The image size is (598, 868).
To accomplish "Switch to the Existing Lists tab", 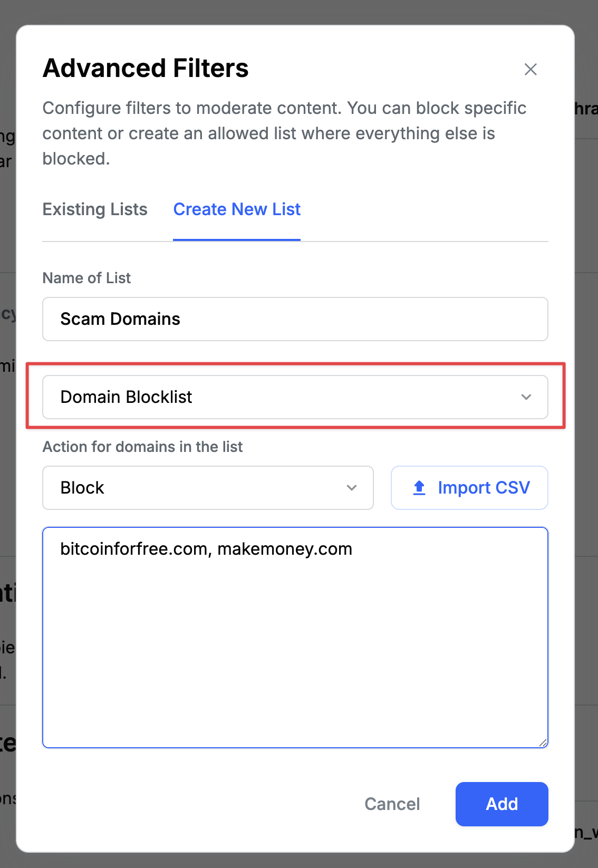I will coord(94,209).
